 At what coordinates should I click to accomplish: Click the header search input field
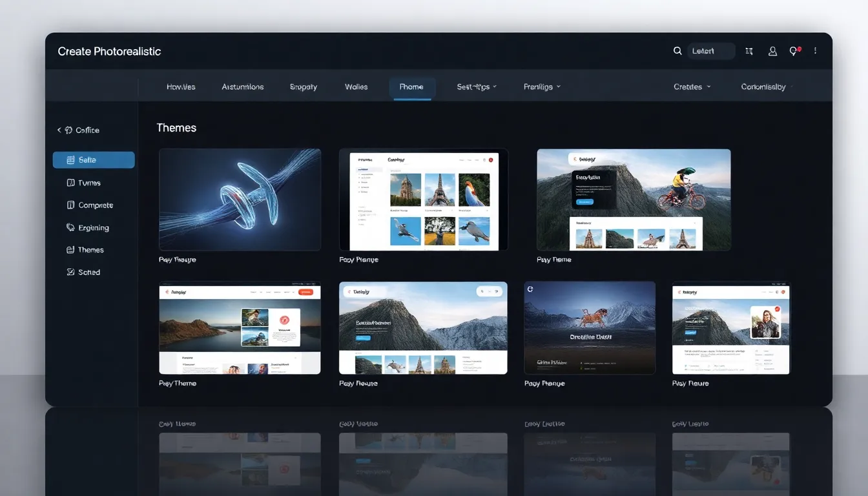pyautogui.click(x=711, y=51)
